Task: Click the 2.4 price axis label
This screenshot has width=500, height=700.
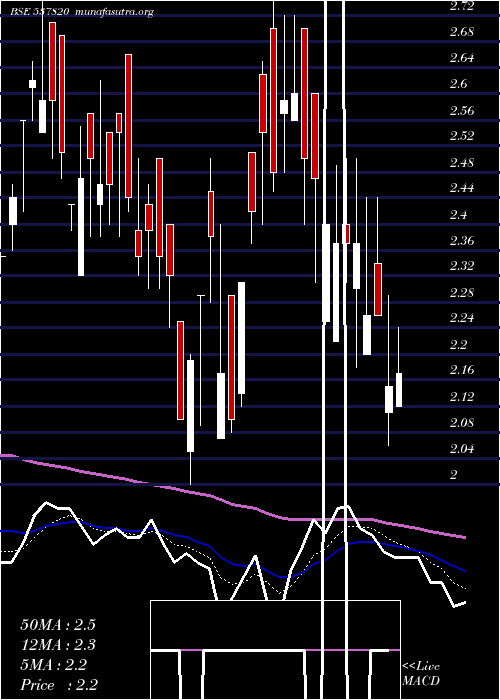Action: [458, 215]
